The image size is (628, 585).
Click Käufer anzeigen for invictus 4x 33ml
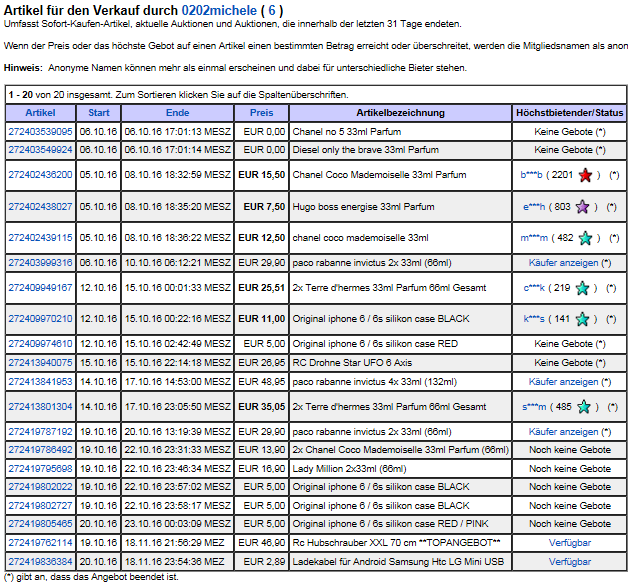[x=563, y=382]
